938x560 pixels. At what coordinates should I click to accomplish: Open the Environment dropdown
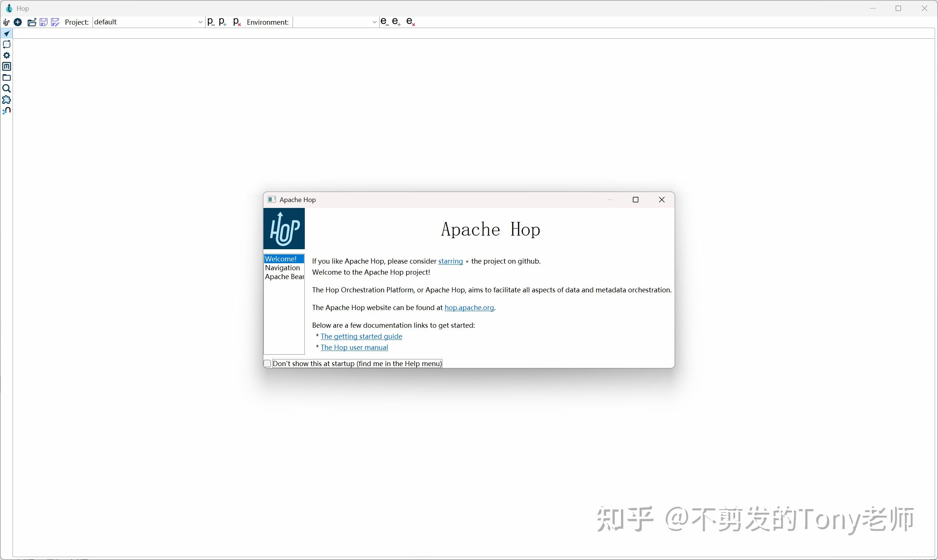[x=374, y=22]
